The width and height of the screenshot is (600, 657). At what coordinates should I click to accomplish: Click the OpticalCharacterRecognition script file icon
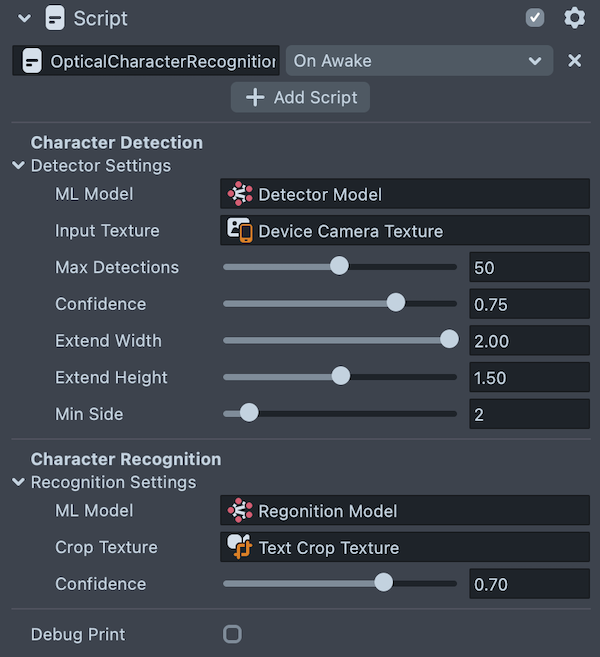tap(32, 61)
